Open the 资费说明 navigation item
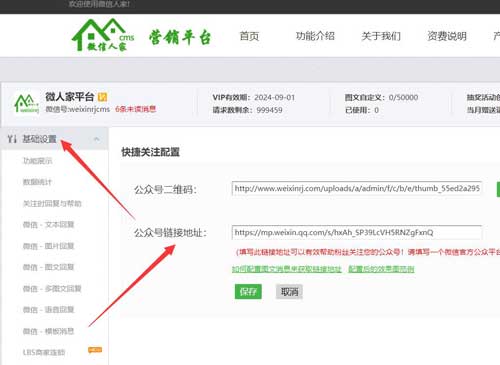The width and height of the screenshot is (500, 365). pyautogui.click(x=447, y=36)
